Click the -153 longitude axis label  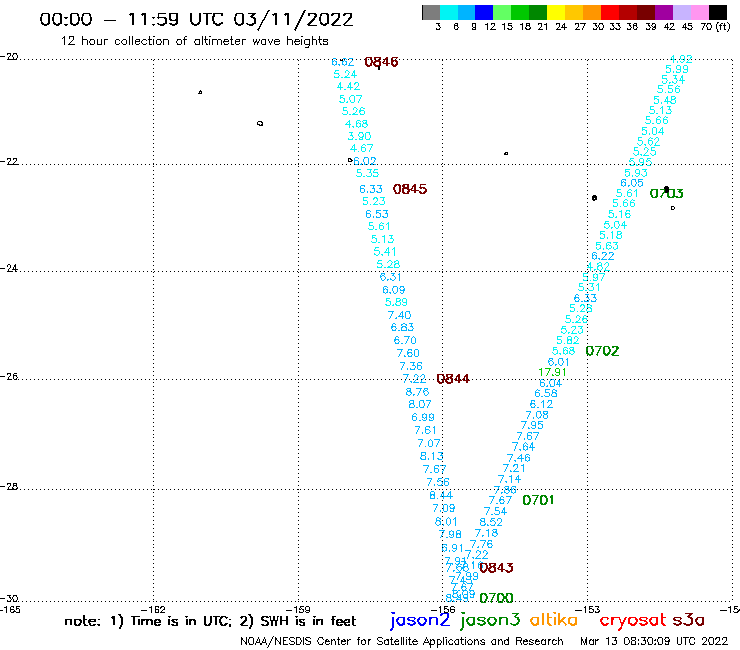[588, 609]
